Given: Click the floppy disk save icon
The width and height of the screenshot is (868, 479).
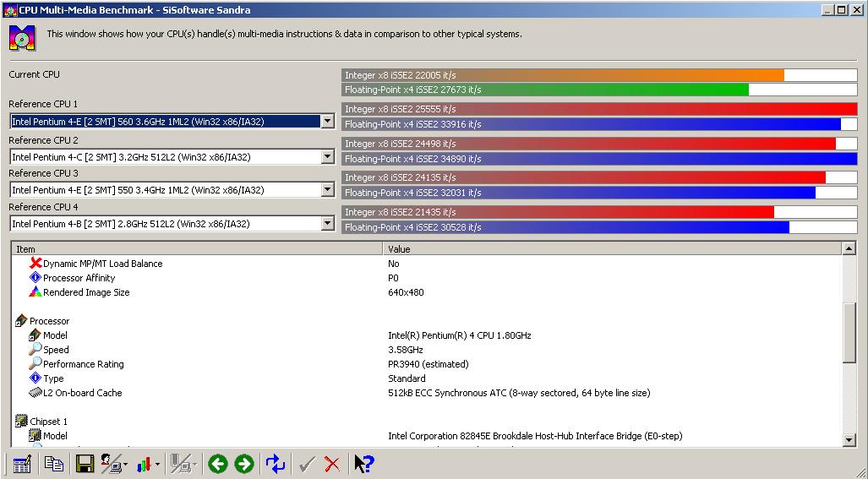Looking at the screenshot, I should 85,464.
